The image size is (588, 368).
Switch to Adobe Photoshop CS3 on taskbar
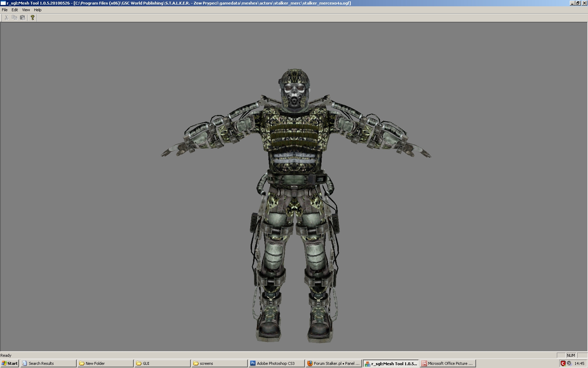click(x=277, y=363)
